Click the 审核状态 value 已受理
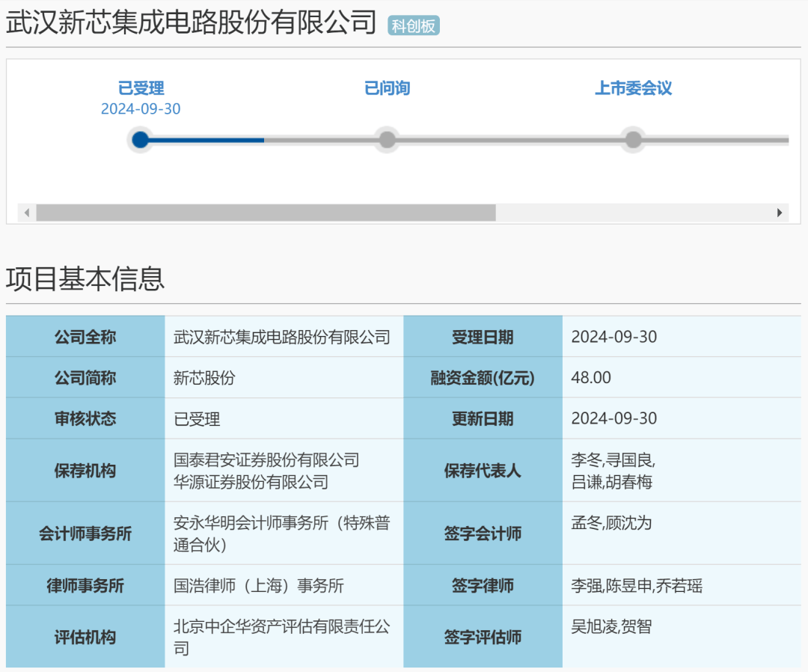 click(x=197, y=419)
